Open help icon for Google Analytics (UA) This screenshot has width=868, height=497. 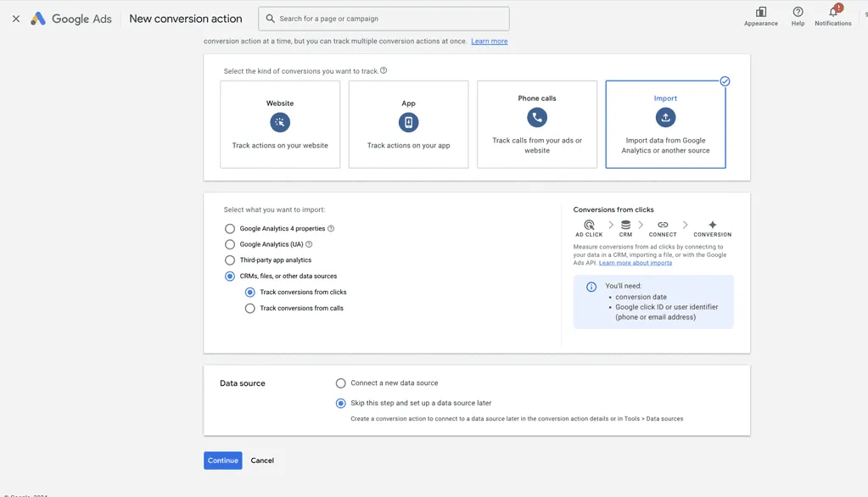309,244
